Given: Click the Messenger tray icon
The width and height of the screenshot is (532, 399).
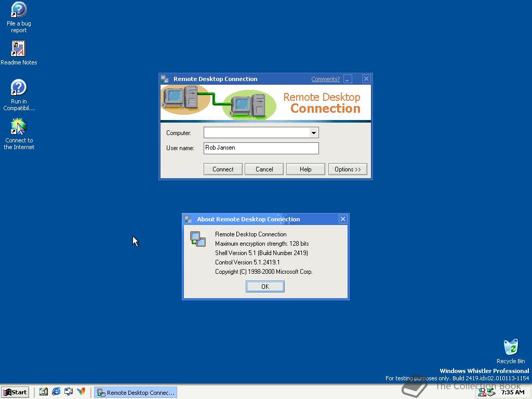Looking at the screenshot, I should pos(482,393).
